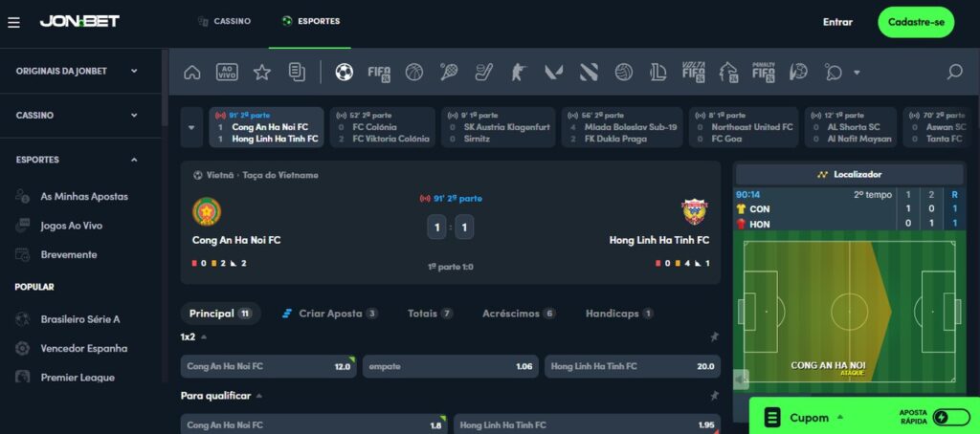Bet on Hong Linh Ha Tinh at 20.0
The image size is (980, 434).
point(633,366)
